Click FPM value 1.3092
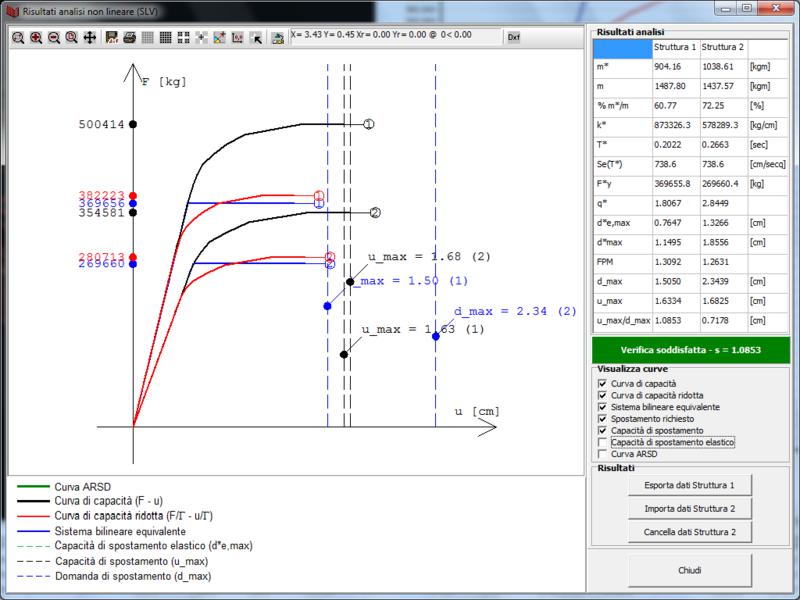This screenshot has height=600, width=800. 676,262
